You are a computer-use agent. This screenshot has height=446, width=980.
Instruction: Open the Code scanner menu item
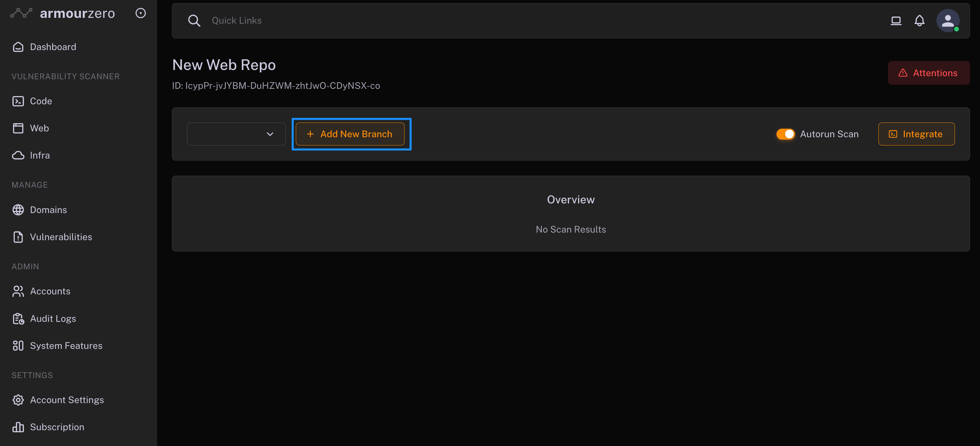click(41, 101)
